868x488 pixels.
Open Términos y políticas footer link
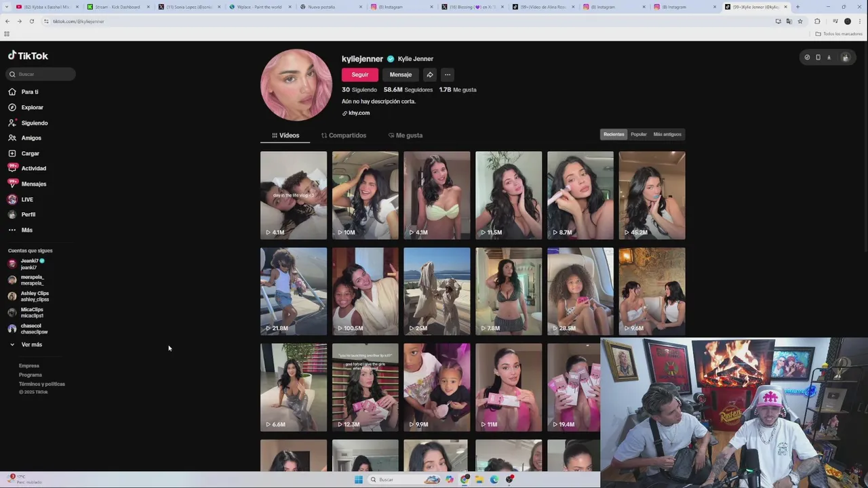click(42, 384)
